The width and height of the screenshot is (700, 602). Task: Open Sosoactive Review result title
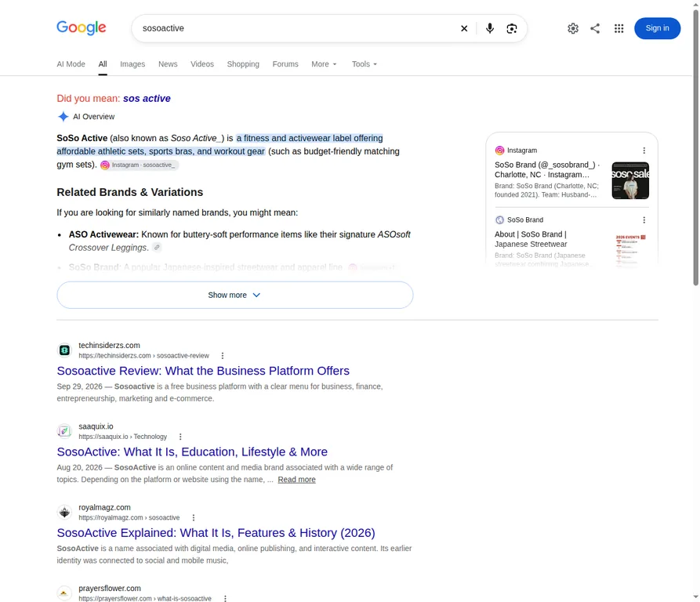[203, 371]
